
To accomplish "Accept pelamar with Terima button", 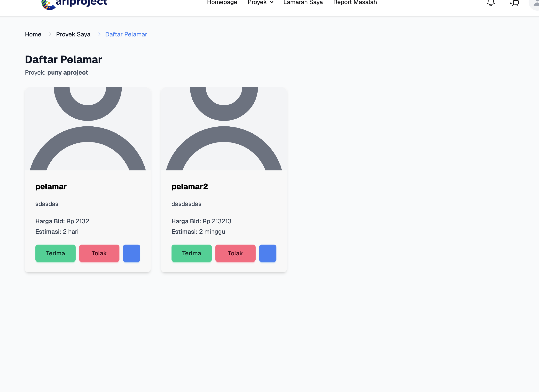I will (x=55, y=253).
